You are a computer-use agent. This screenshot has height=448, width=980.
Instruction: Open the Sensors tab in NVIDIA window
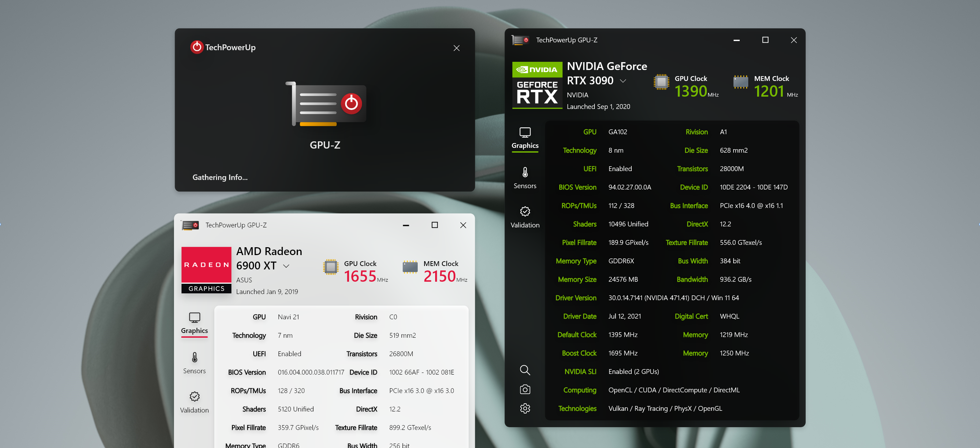[525, 178]
